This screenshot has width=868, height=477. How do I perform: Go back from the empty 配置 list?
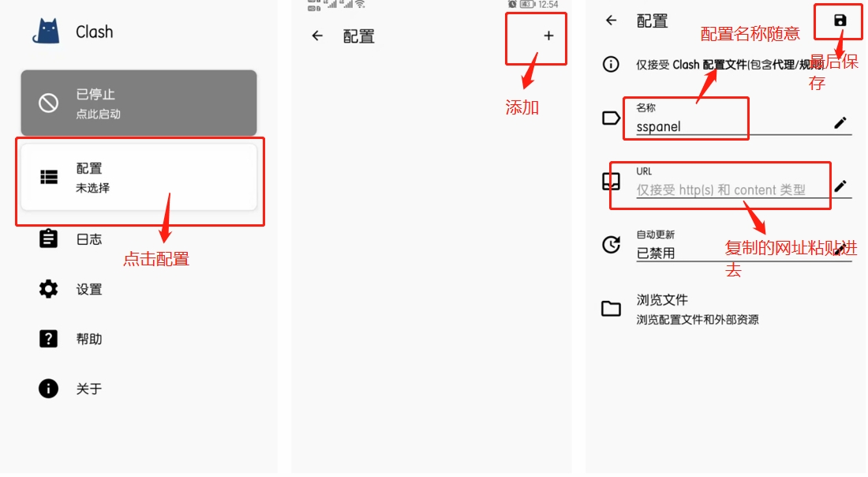[x=317, y=36]
